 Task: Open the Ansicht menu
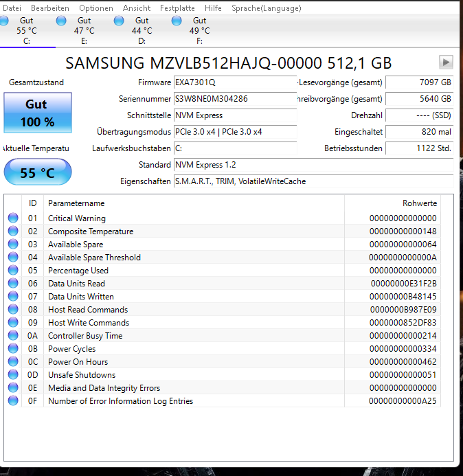[137, 8]
